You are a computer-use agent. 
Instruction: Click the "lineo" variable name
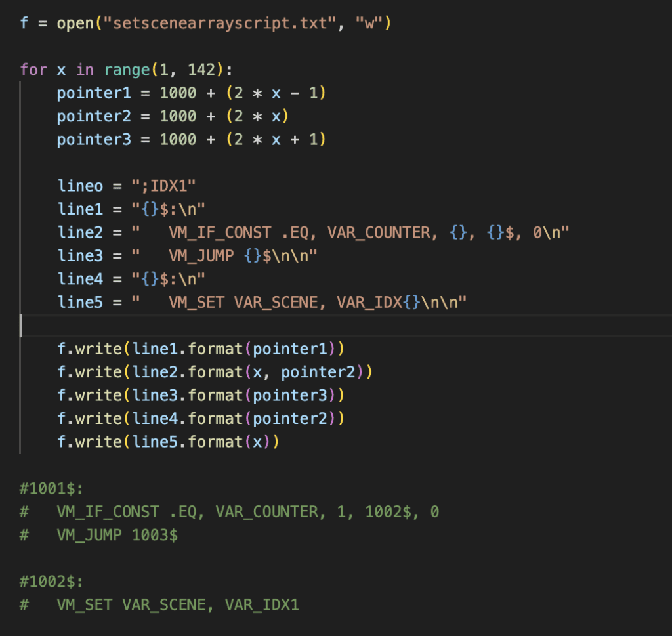[80, 186]
